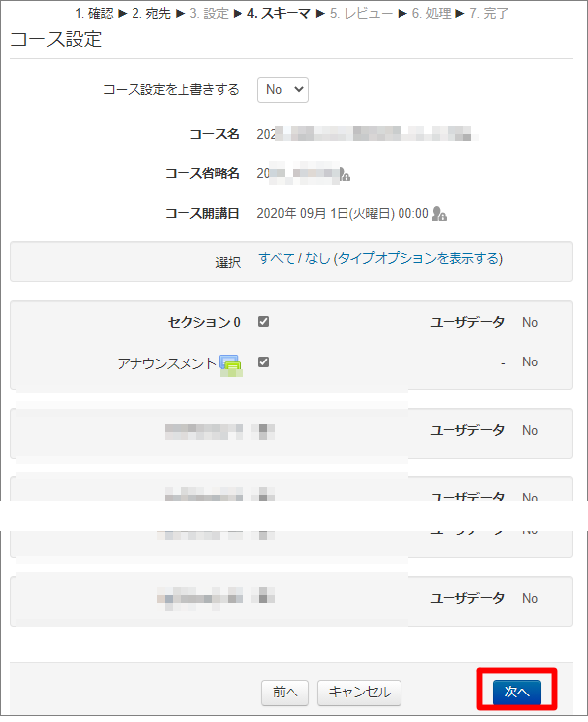This screenshot has width=588, height=722.
Task: Select step 4. スキーマ in breadcrumb
Action: coord(280,14)
